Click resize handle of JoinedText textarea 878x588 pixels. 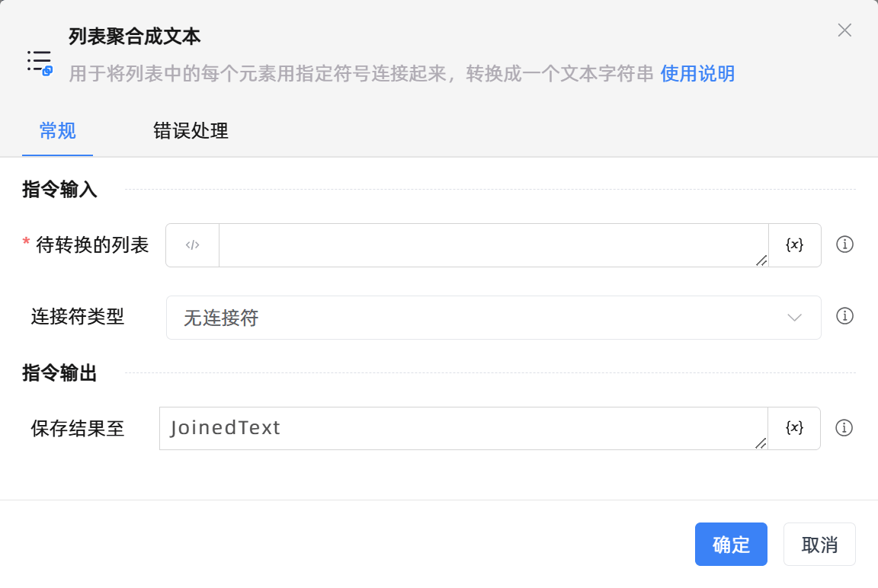761,443
